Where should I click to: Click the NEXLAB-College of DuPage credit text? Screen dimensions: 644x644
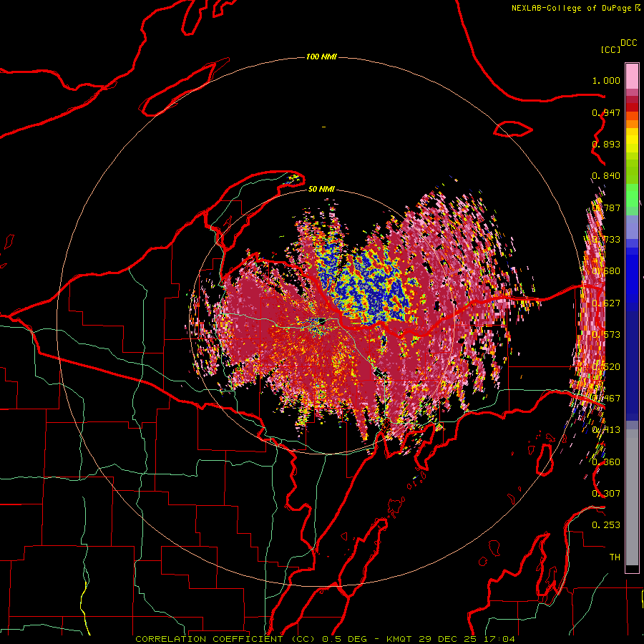[571, 8]
